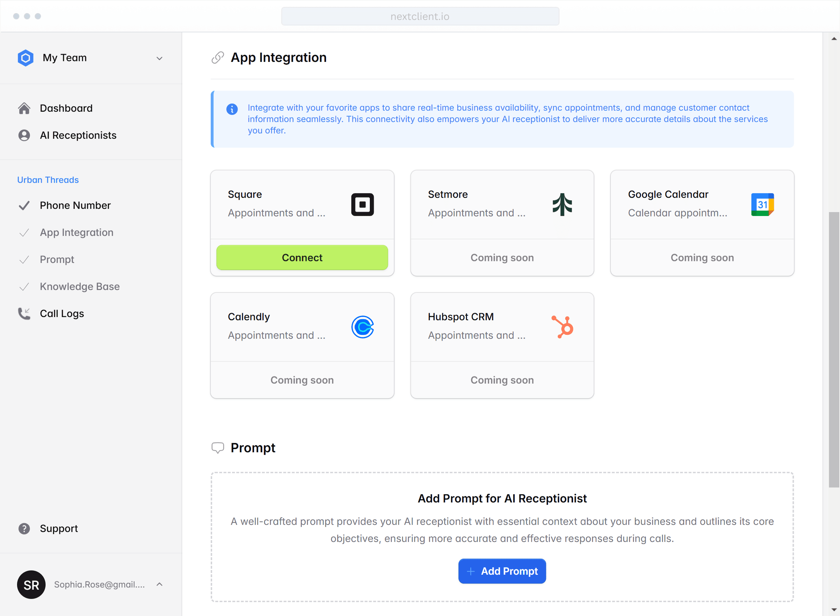The image size is (840, 616).
Task: Click the Google Calendar card title
Action: (668, 195)
